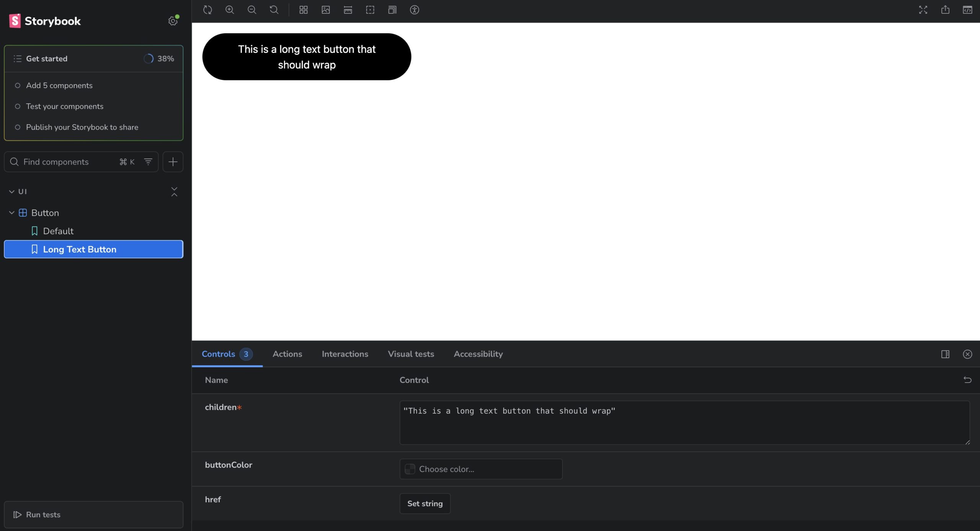Click the reload story icon in toolbar
980x531 pixels.
tap(207, 10)
